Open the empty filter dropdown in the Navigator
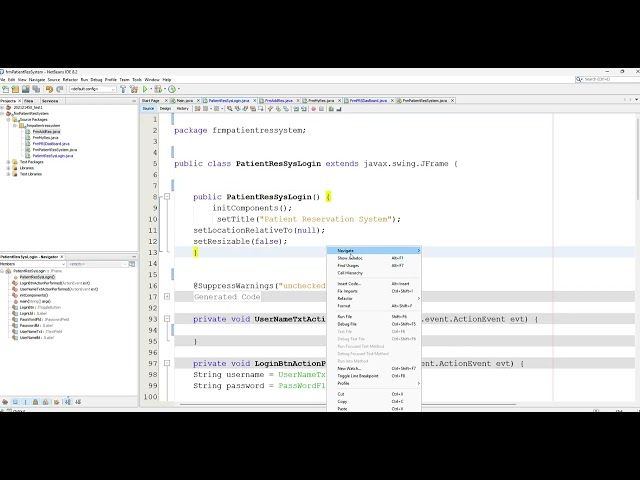 [x=98, y=264]
